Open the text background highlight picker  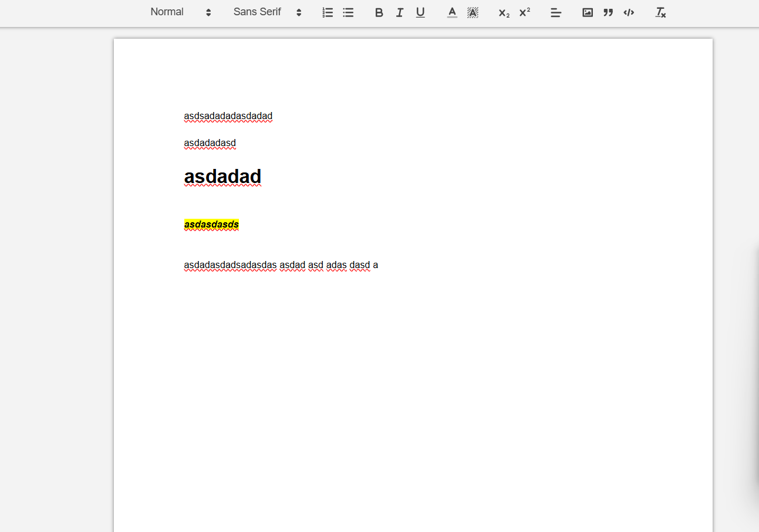point(473,12)
